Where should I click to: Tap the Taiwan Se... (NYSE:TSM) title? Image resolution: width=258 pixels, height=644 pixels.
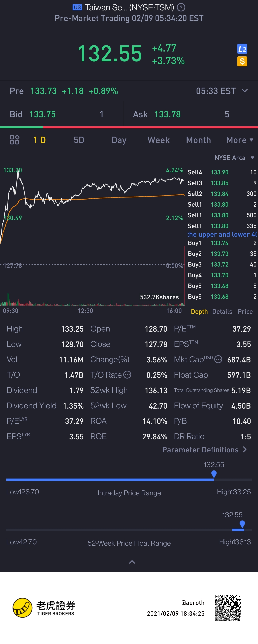click(129, 8)
